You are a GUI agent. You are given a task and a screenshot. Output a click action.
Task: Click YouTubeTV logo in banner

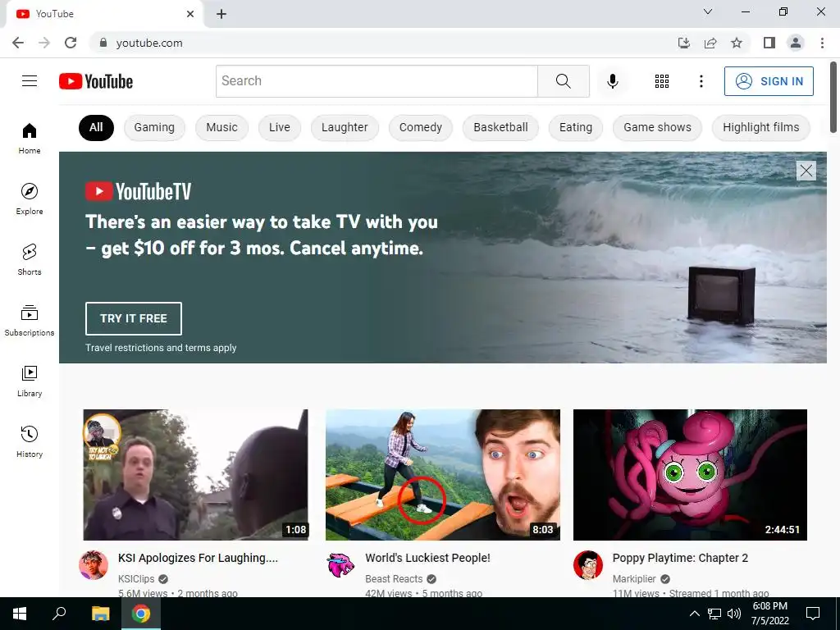(x=138, y=191)
